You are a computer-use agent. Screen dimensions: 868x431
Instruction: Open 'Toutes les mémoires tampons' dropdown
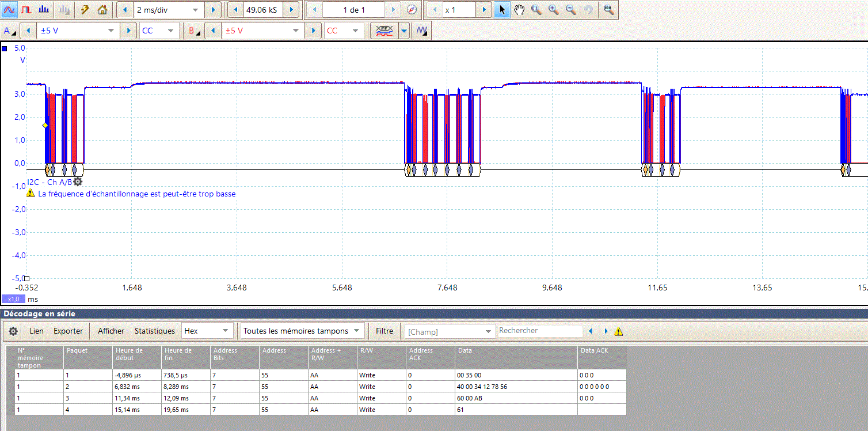coord(302,331)
